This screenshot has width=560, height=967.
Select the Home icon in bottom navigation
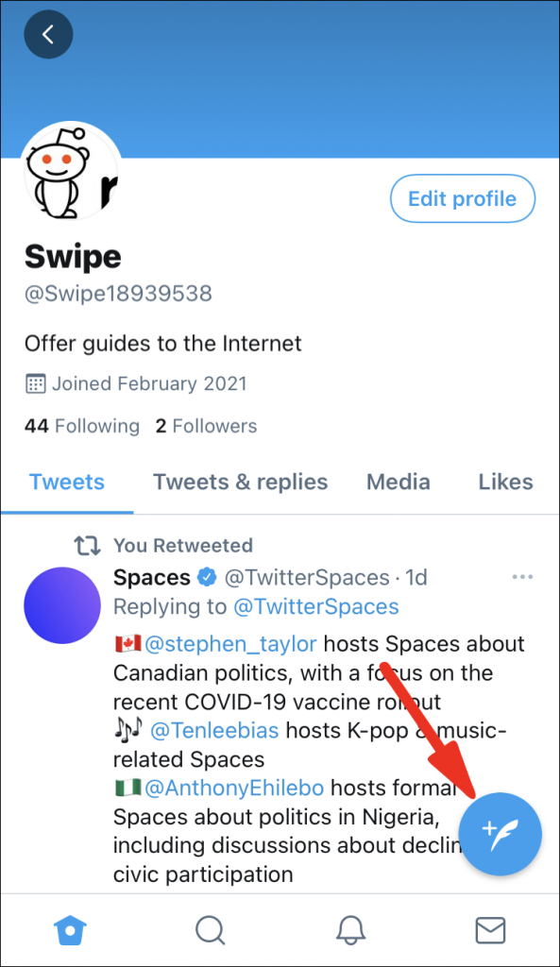tap(70, 930)
